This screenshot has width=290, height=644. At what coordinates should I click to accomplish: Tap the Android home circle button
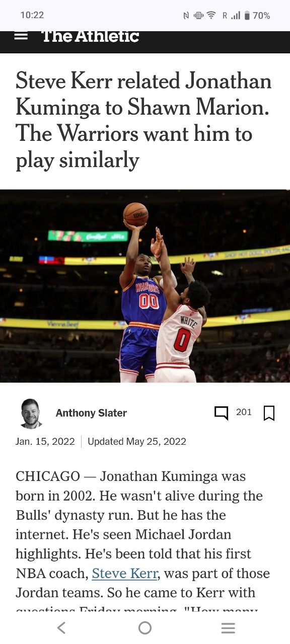[145, 627]
